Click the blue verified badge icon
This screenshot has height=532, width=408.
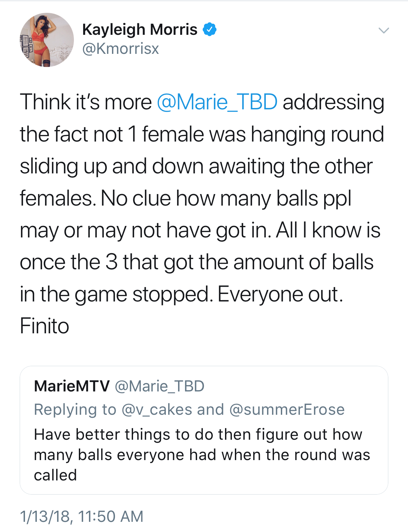coord(210,30)
